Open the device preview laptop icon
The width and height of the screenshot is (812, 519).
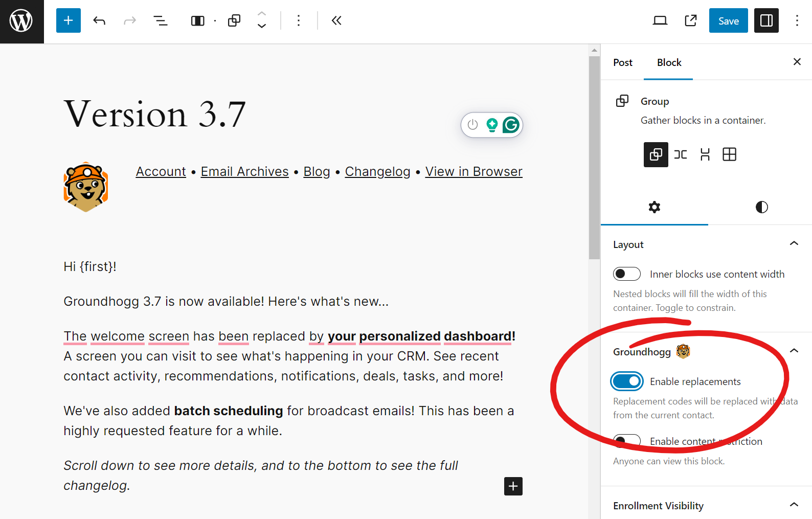660,20
